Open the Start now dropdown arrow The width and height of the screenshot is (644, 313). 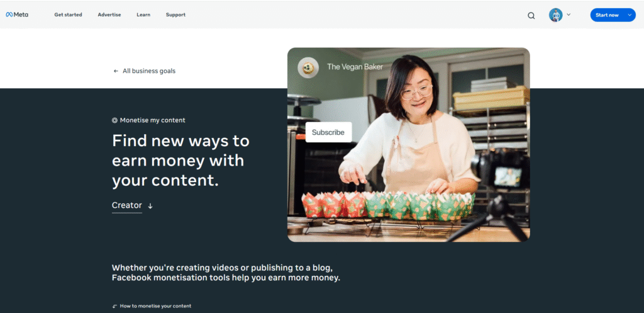(x=630, y=15)
